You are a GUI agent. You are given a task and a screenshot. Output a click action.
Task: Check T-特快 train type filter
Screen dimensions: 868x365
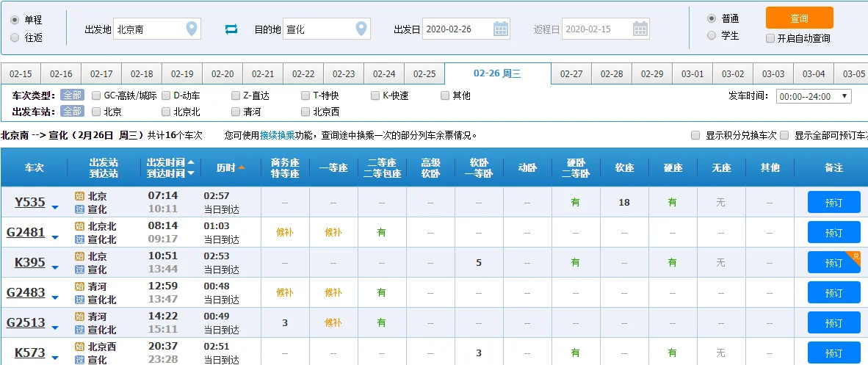[x=305, y=95]
